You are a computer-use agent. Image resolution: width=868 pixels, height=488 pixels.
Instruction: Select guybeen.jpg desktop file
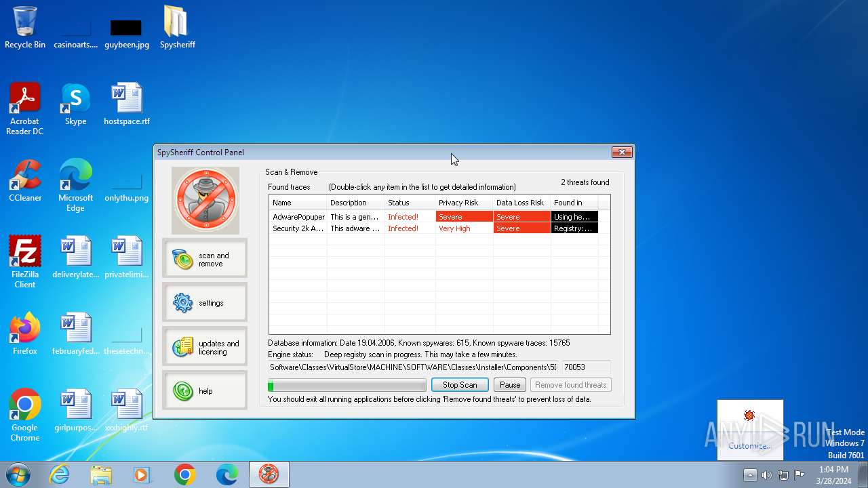coord(127,33)
